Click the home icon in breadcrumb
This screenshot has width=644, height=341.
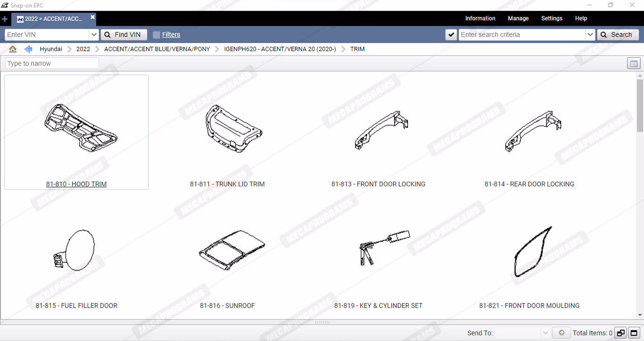[x=13, y=49]
